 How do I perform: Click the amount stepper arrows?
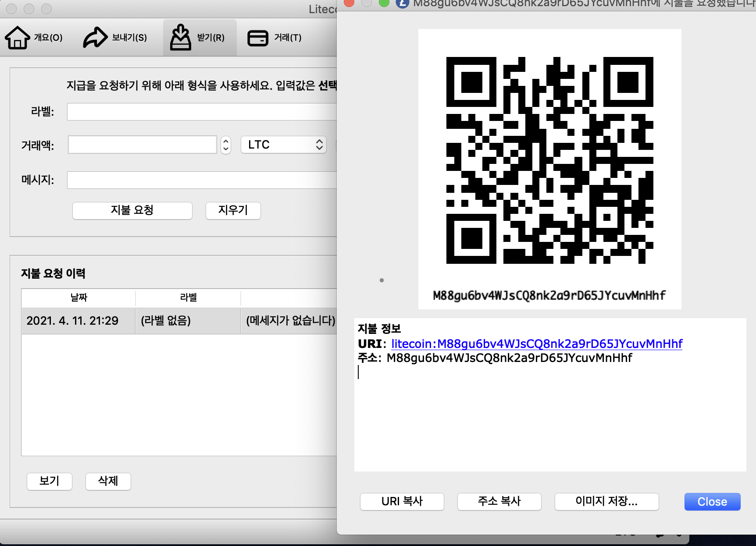(x=226, y=145)
